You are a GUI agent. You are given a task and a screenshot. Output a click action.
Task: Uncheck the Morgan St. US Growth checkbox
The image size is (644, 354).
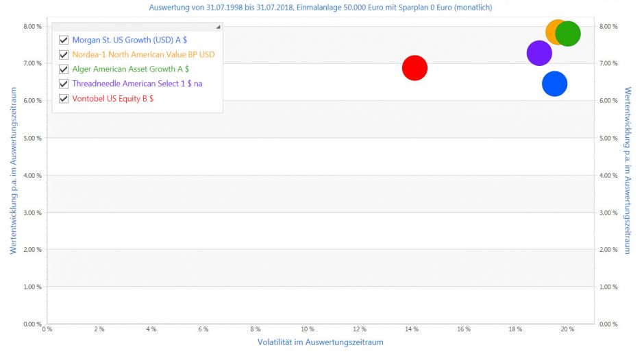click(x=64, y=40)
